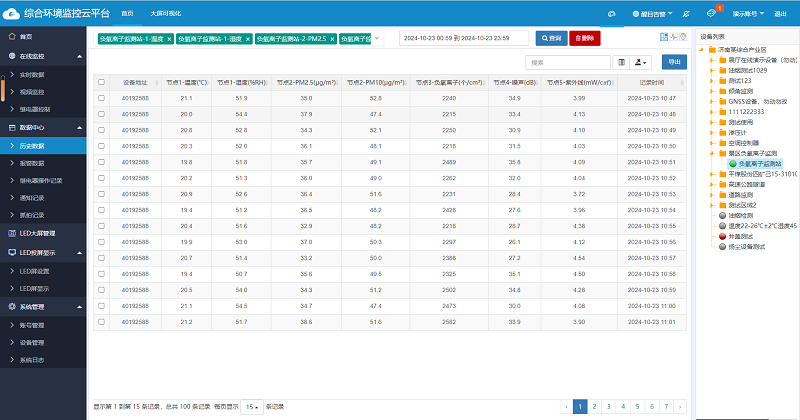Click the blue 查询 search button
800x420 pixels.
[551, 38]
